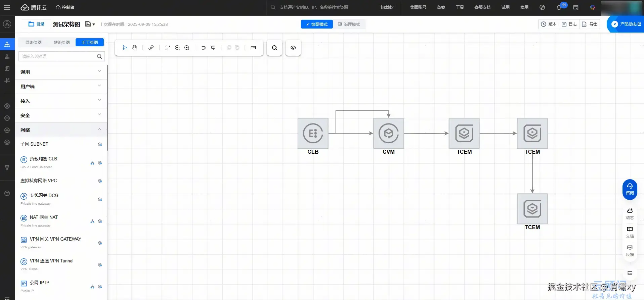Expand the 通用 category

pos(61,72)
